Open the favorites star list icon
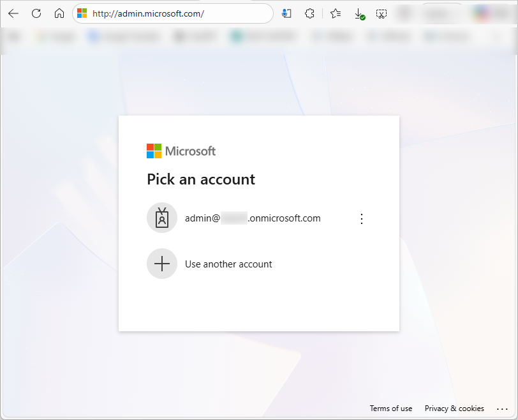The width and height of the screenshot is (518, 420). pyautogui.click(x=336, y=13)
